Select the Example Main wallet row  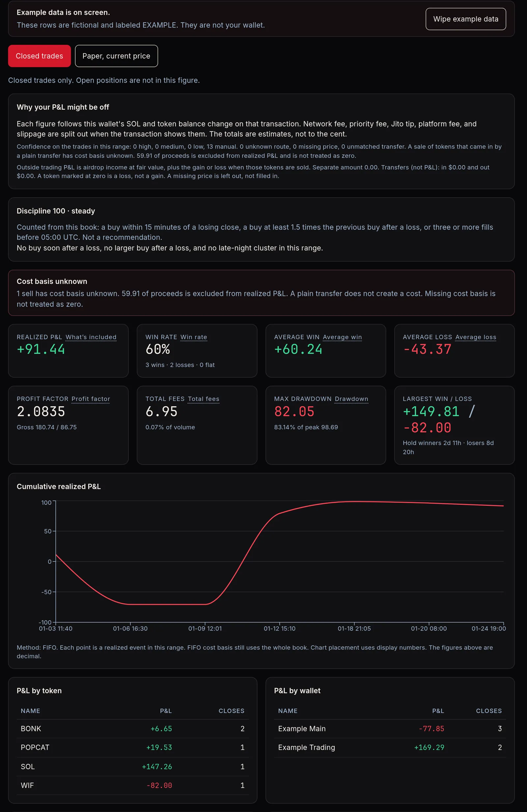tap(390, 729)
